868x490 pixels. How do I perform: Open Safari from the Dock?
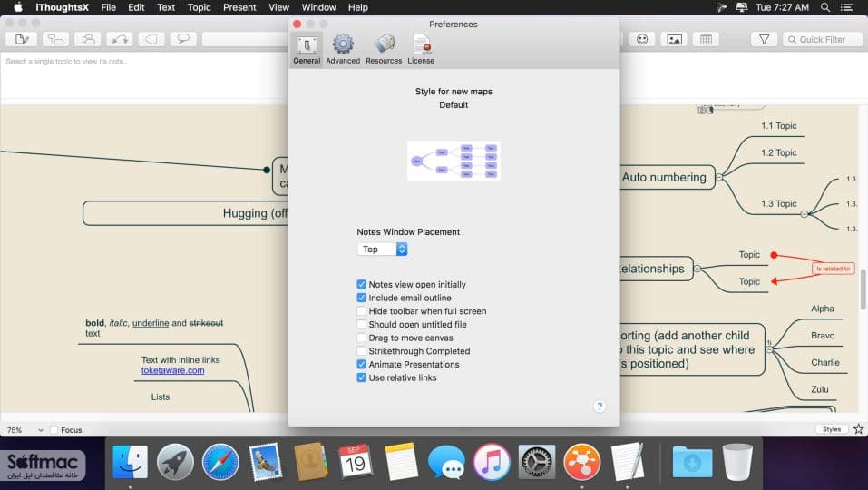[220, 462]
